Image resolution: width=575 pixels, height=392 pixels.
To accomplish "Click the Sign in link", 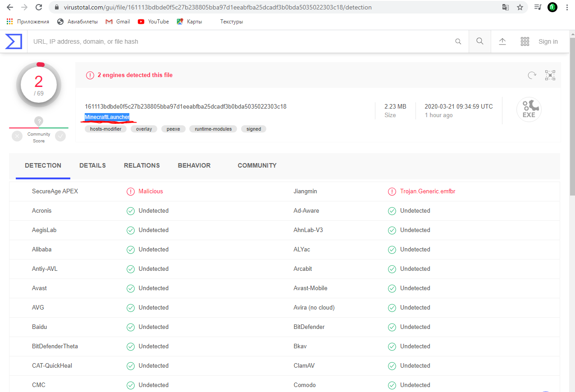I will pos(548,41).
